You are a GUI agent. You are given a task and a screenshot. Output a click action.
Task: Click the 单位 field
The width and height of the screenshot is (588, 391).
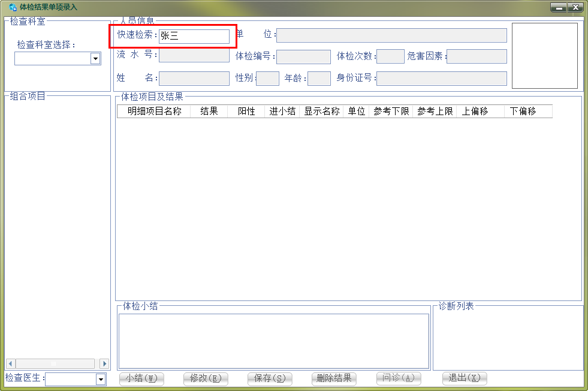391,35
